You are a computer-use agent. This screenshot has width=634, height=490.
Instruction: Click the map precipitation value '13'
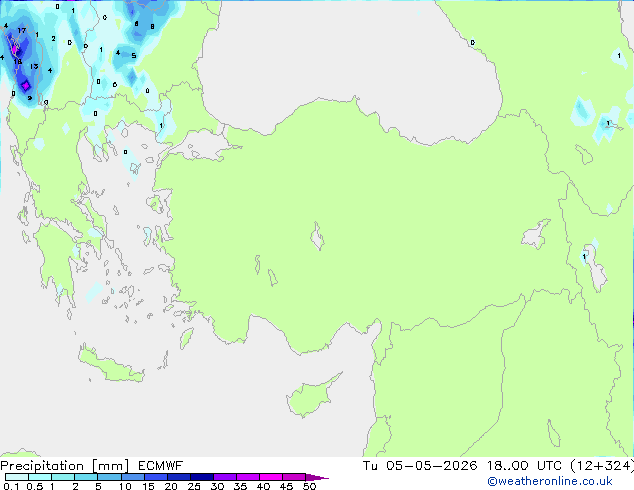[34, 66]
